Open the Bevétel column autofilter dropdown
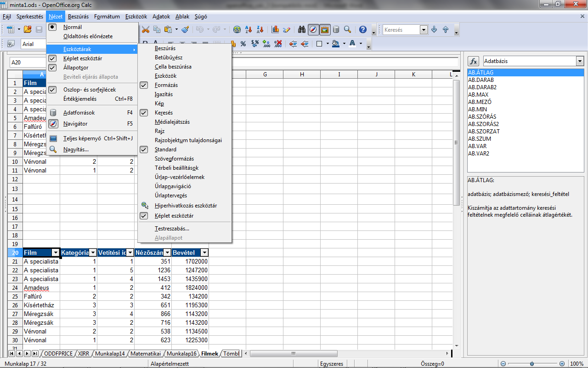This screenshot has width=588, height=368. coord(204,253)
